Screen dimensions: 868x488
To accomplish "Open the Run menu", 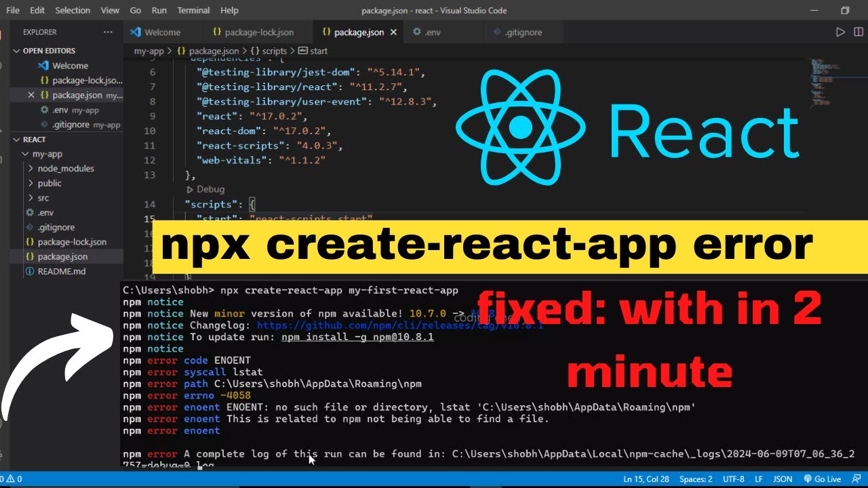I will [159, 10].
